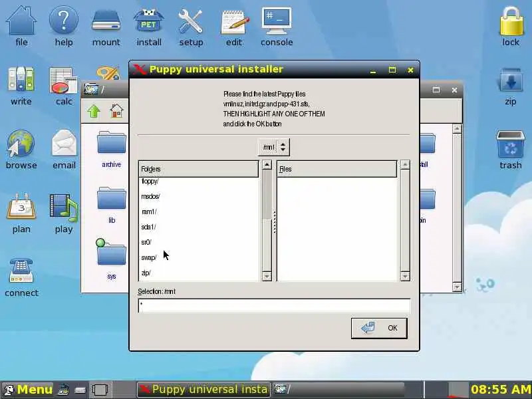The image size is (532, 399).
Task: Click Files list scroll-up arrow
Action: pyautogui.click(x=405, y=165)
